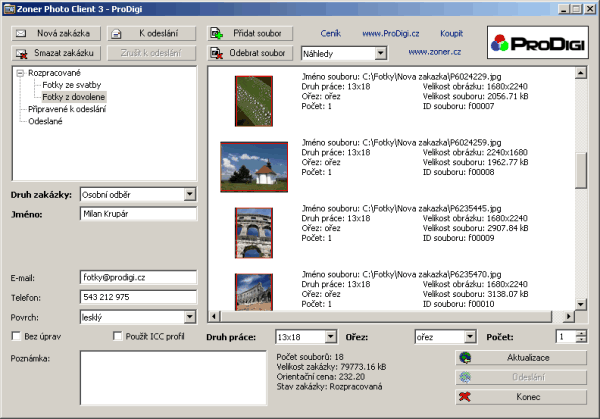Click the Zrušit k odeslání button
The width and height of the screenshot is (600, 419).
[x=151, y=53]
